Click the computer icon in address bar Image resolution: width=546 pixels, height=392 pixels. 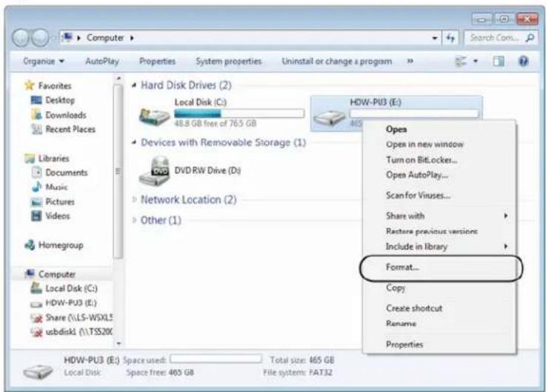pyautogui.click(x=67, y=37)
